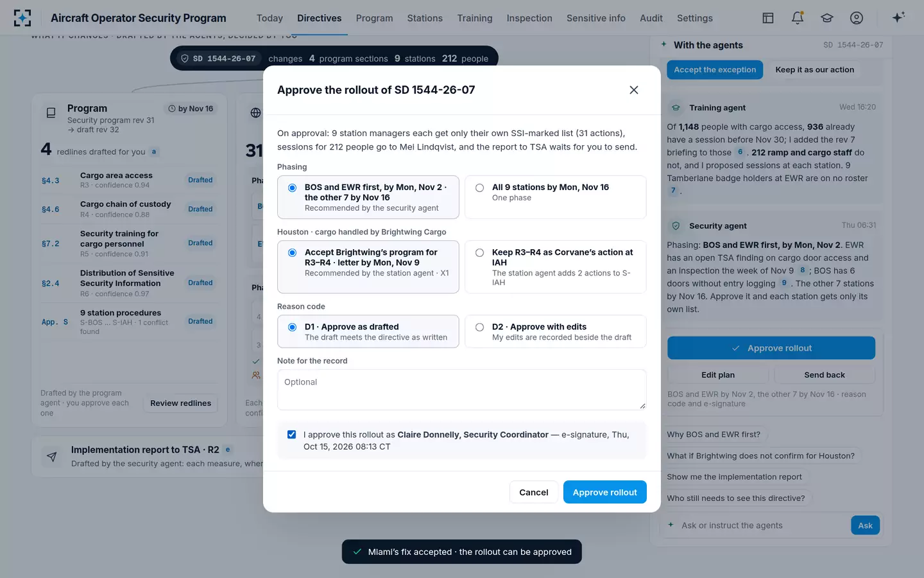Toggle the e-signature approval checkbox
Image resolution: width=924 pixels, height=578 pixels.
pyautogui.click(x=292, y=435)
